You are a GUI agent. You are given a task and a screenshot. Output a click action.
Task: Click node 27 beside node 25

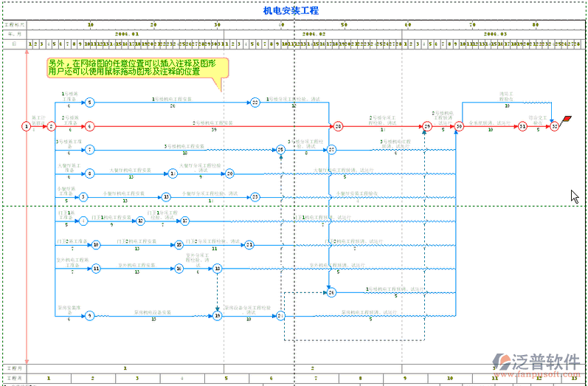(x=332, y=150)
